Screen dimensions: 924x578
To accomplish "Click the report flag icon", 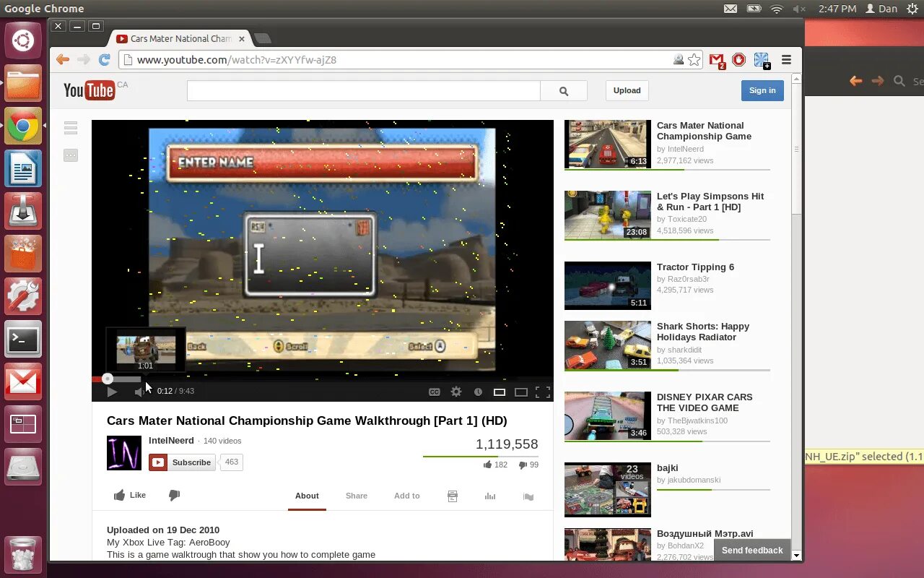I will pos(528,496).
